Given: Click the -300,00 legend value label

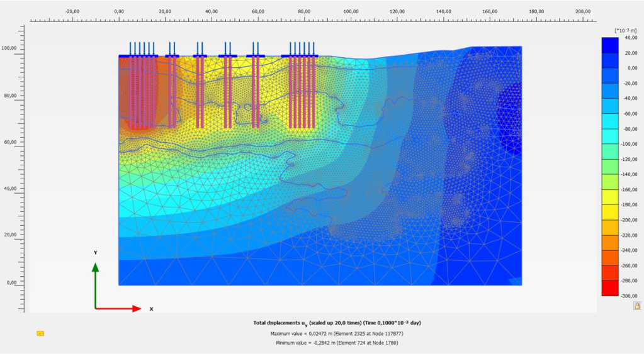Looking at the screenshot, I should (630, 296).
